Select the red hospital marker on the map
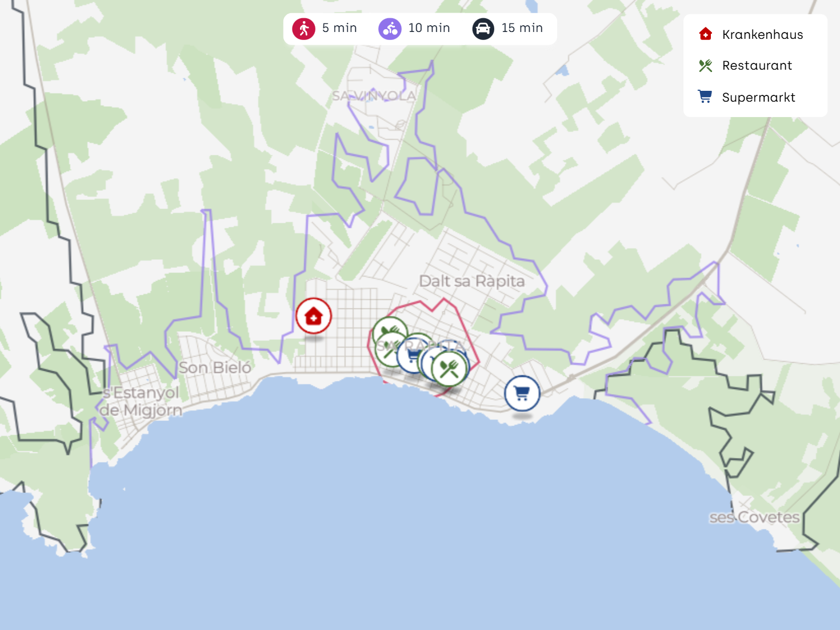 pyautogui.click(x=314, y=316)
